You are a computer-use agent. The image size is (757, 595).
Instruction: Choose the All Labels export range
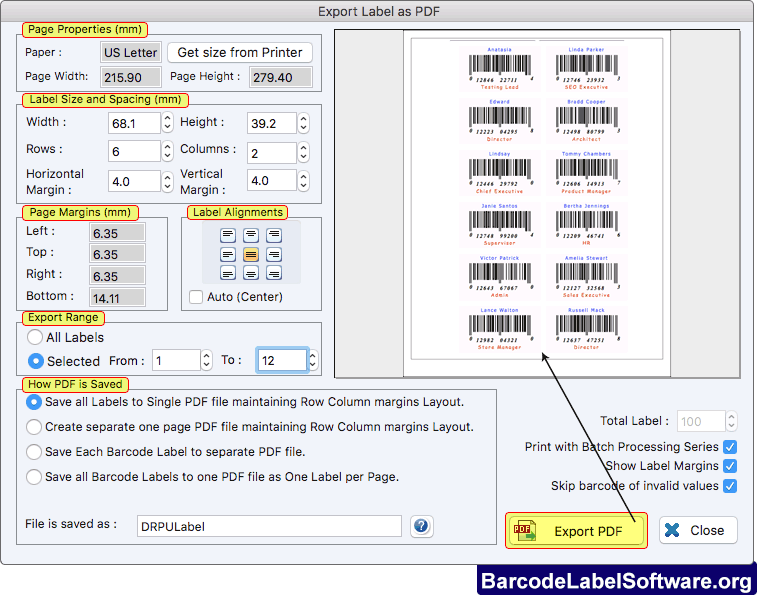(x=35, y=337)
